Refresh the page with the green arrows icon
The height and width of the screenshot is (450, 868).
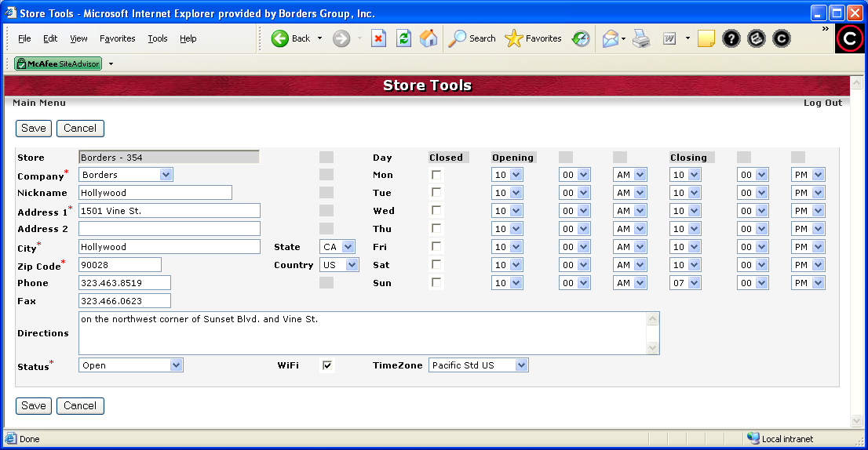pyautogui.click(x=403, y=38)
